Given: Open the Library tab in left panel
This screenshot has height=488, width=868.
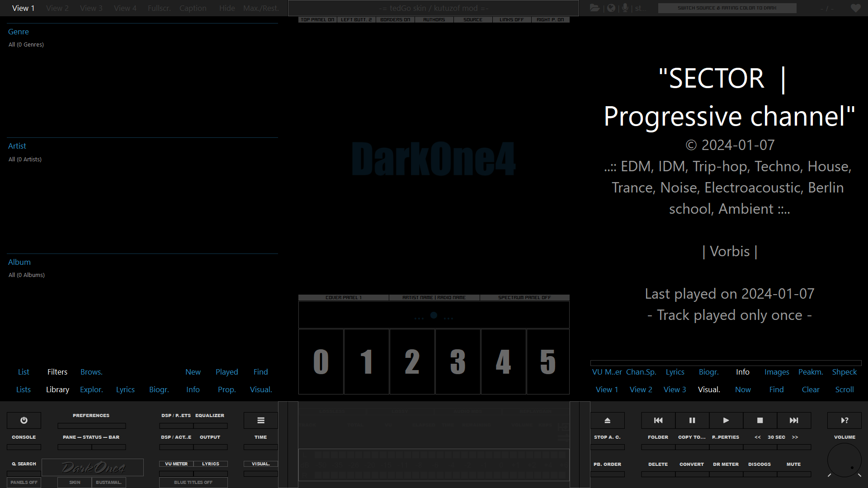Looking at the screenshot, I should tap(57, 389).
